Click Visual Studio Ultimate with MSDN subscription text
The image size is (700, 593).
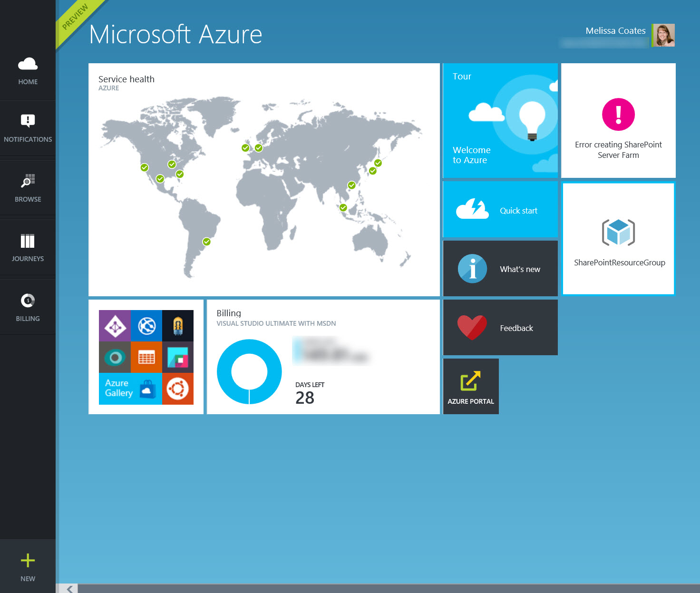tap(276, 323)
